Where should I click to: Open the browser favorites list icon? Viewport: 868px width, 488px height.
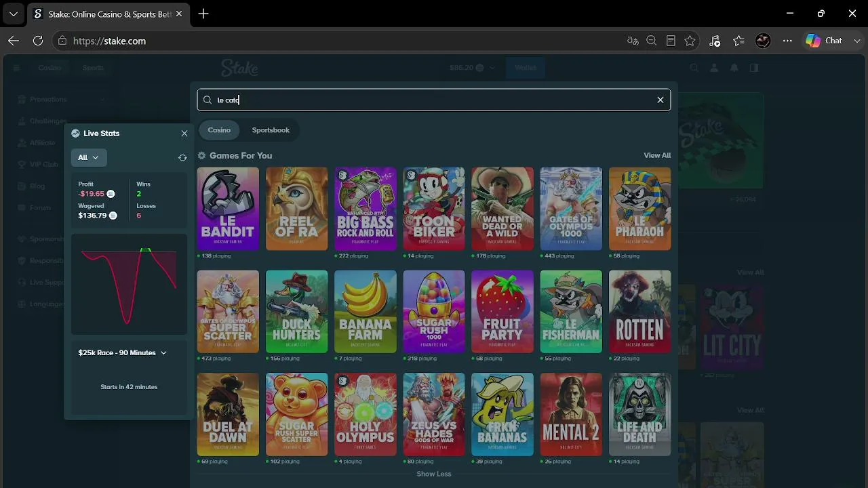[x=738, y=41]
